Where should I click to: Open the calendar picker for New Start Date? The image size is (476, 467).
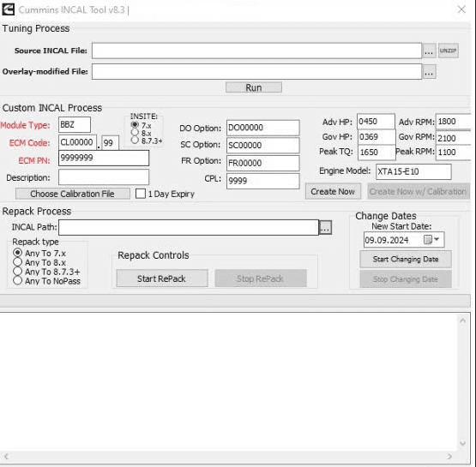[431, 240]
